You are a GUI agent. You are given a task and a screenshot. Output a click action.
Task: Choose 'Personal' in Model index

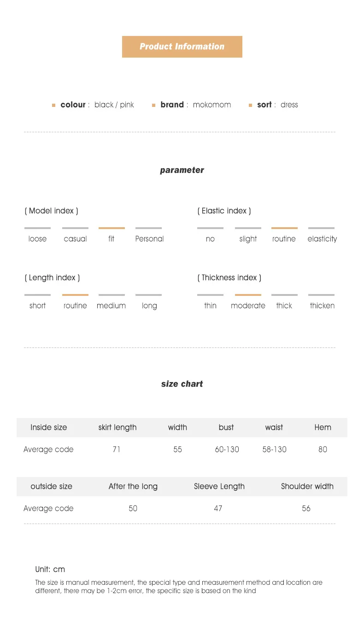coord(149,239)
